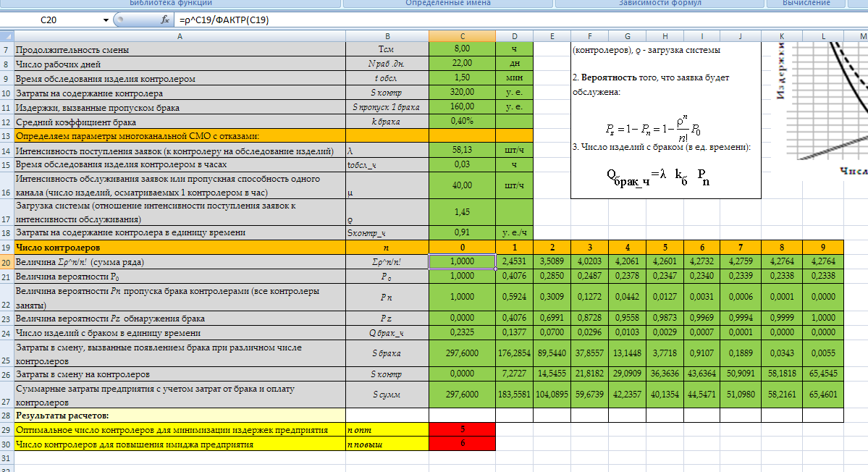This screenshot has width=868, height=472.
Task: Click header cell with n value 9
Action: click(x=823, y=248)
